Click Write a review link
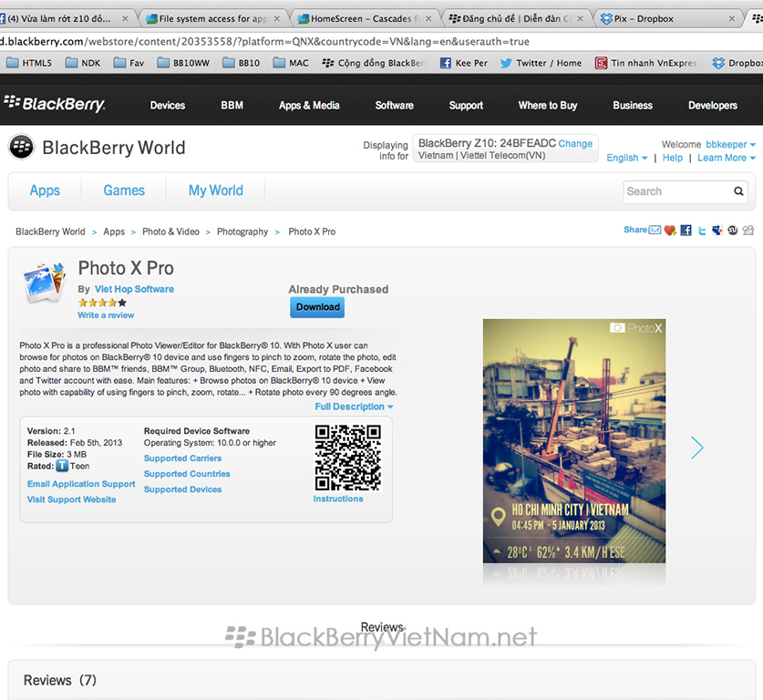This screenshot has width=763, height=700. click(x=106, y=315)
